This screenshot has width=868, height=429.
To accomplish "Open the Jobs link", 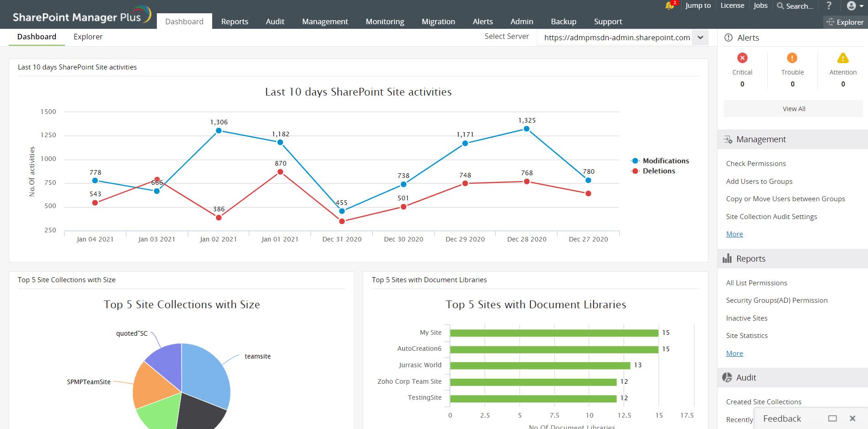I will pyautogui.click(x=761, y=5).
